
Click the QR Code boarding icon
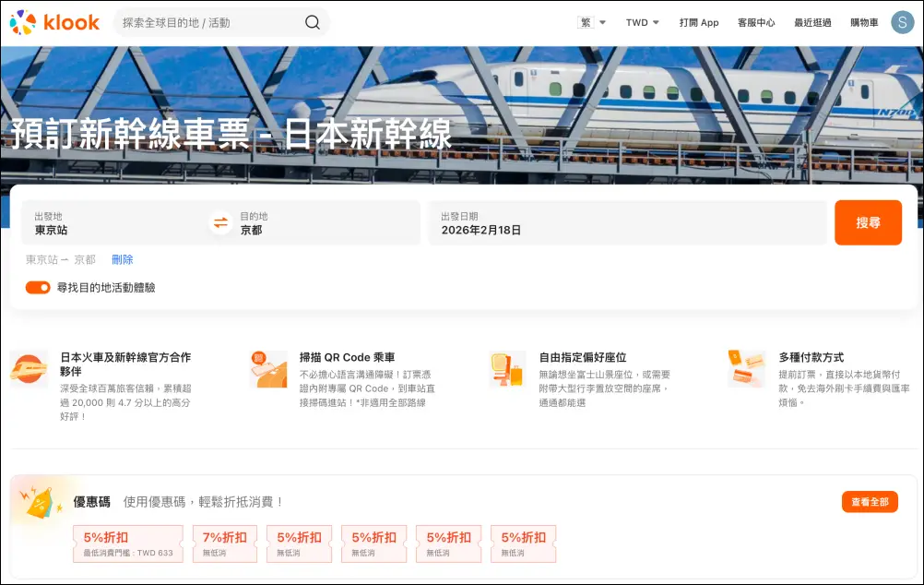pos(268,369)
